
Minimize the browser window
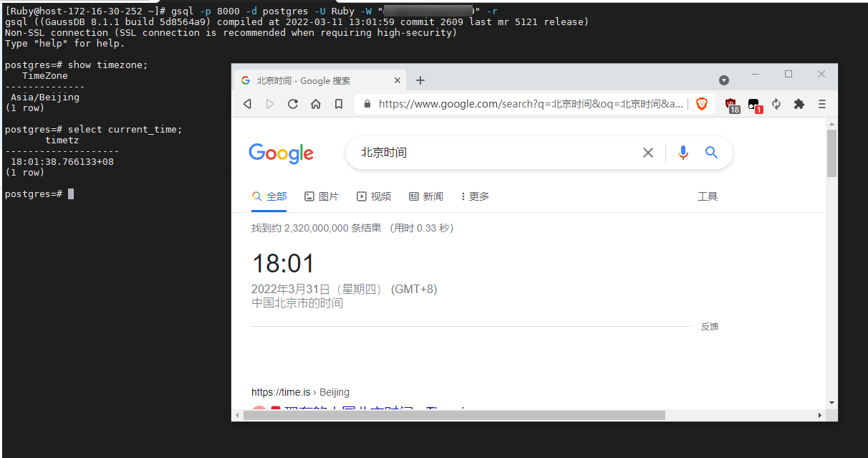coord(756,75)
